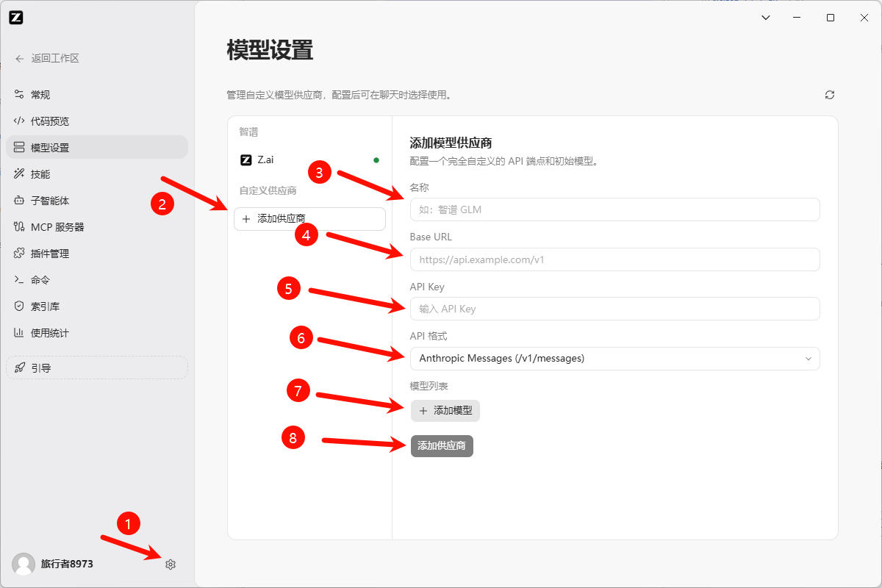Click the 自定义供应商 section label
The height and width of the screenshot is (588, 882).
point(268,190)
